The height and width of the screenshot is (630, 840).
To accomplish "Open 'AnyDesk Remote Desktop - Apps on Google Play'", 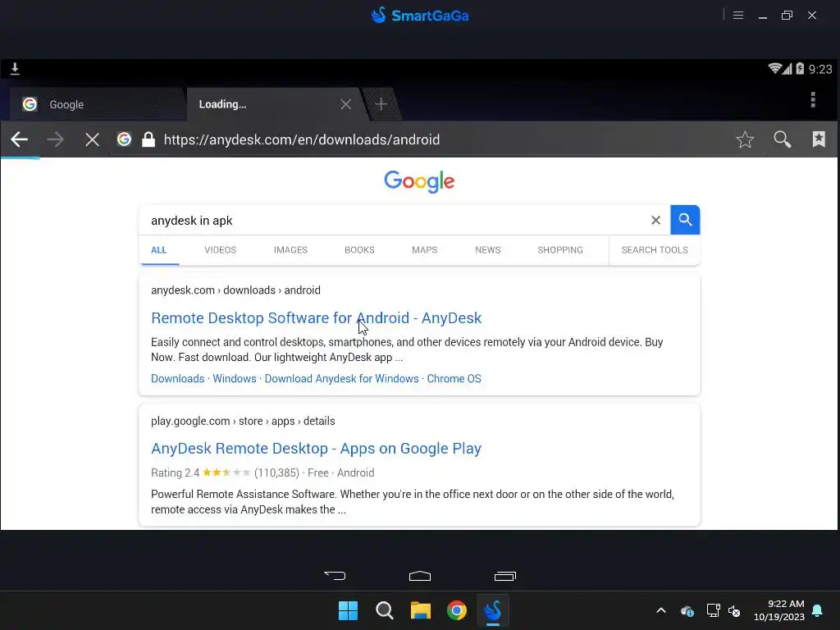I will click(316, 449).
